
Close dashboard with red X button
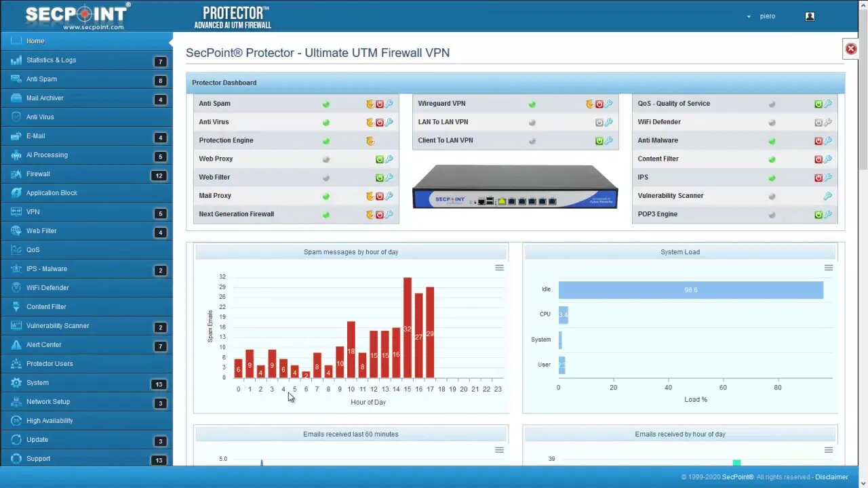tap(850, 49)
